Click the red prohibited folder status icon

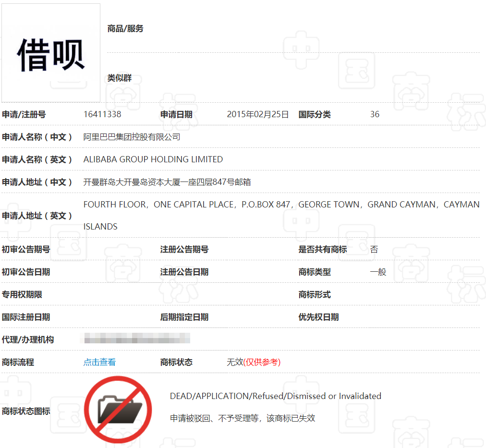pos(118,409)
